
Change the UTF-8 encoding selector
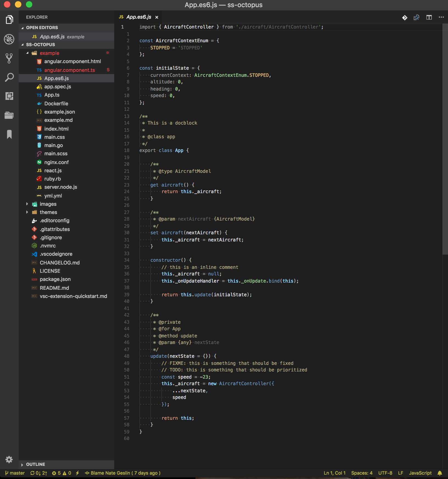click(385, 473)
